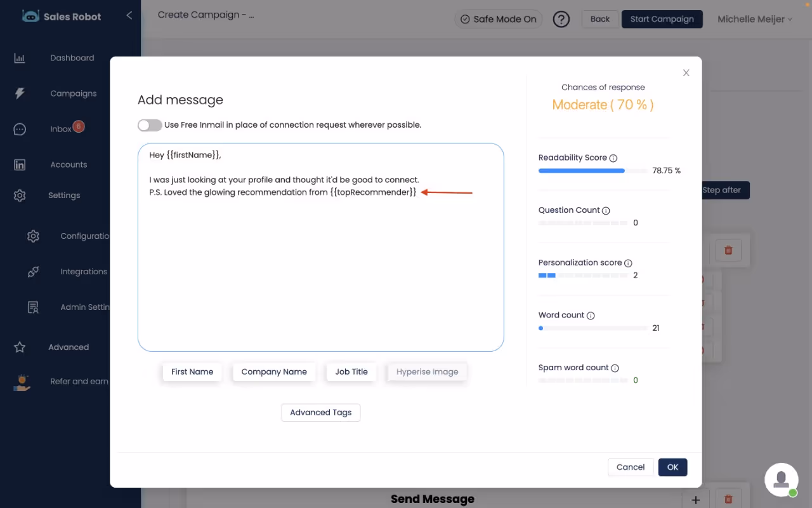Image resolution: width=812 pixels, height=508 pixels.
Task: Insert the First Name tag
Action: pyautogui.click(x=192, y=371)
